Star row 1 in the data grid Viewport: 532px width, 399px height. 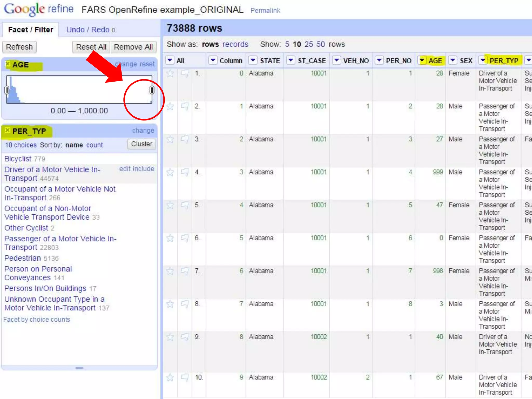pyautogui.click(x=170, y=74)
